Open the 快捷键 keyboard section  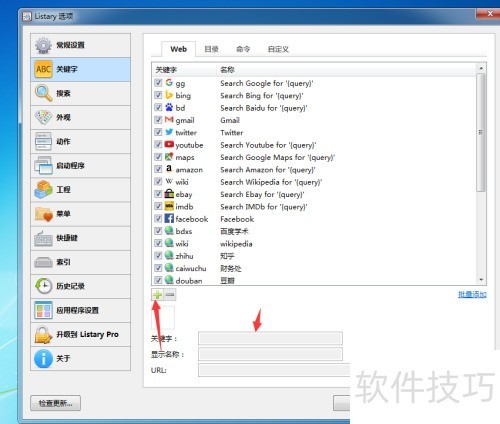click(x=80, y=238)
